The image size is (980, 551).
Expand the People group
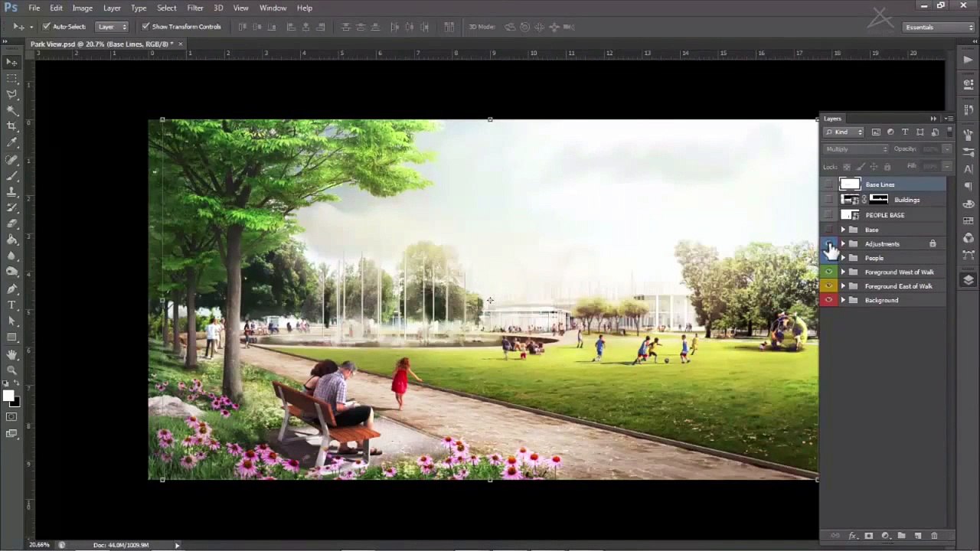pos(843,258)
